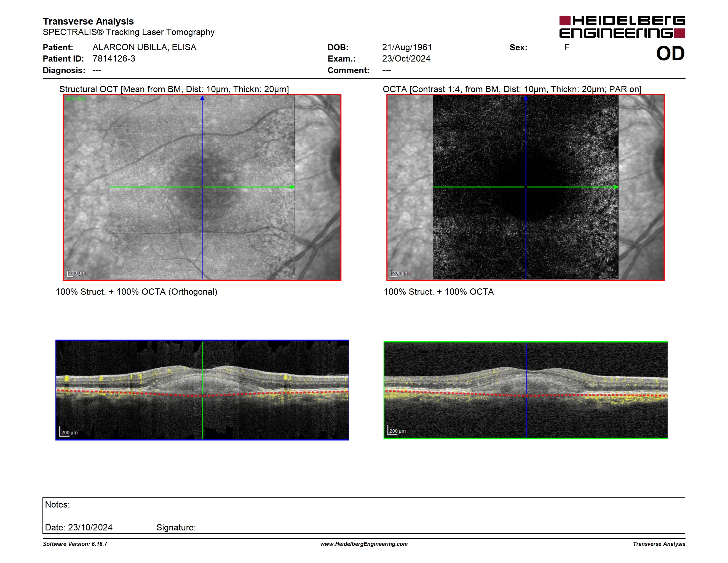Click the 'Comment:' label
The image size is (728, 563).
(348, 70)
